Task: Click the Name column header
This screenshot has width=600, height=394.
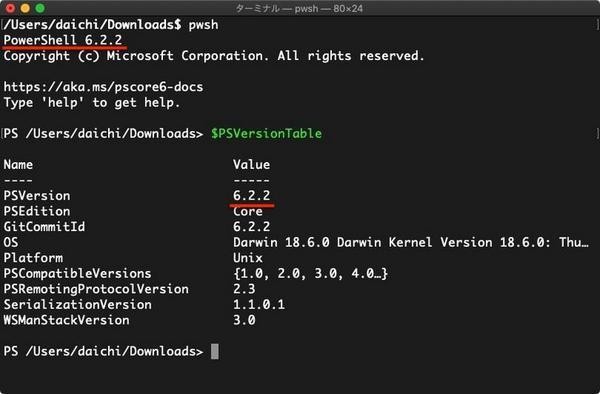Action: click(x=18, y=164)
